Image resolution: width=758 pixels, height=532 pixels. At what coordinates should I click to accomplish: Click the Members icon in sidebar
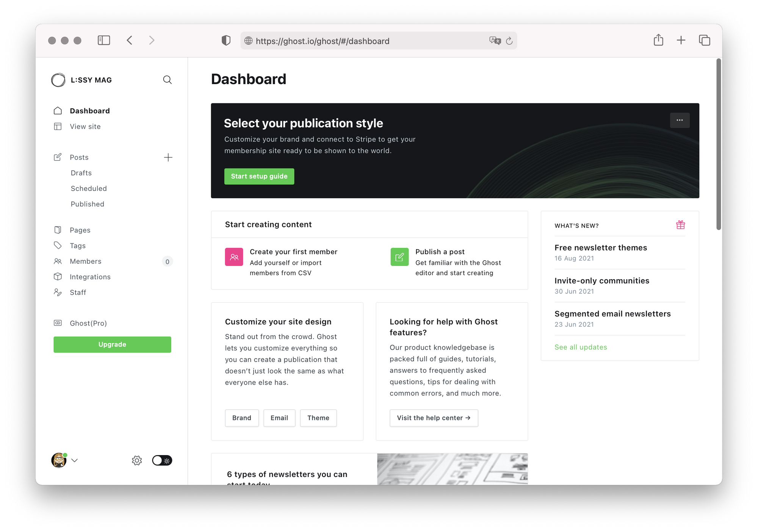coord(58,261)
